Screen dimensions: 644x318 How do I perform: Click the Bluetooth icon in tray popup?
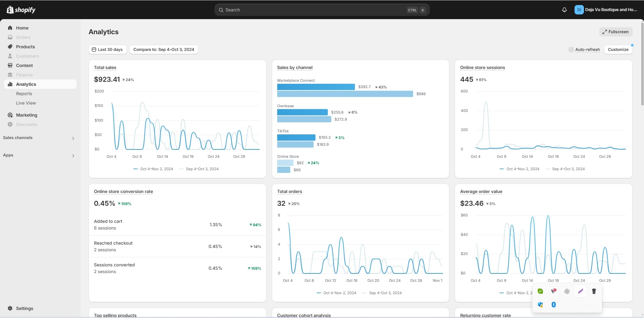pyautogui.click(x=553, y=305)
